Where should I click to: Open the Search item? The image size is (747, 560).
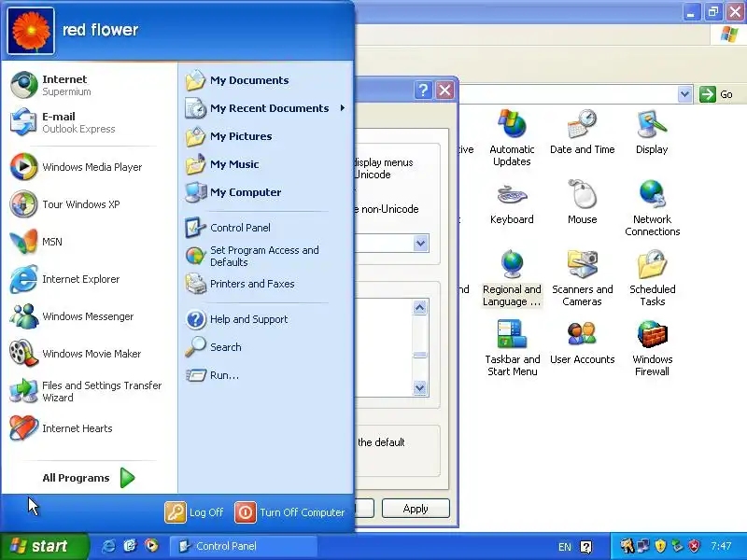point(266,347)
